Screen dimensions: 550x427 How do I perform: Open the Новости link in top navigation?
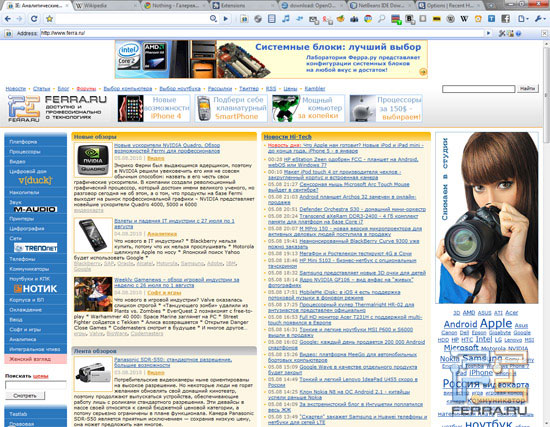15,88
